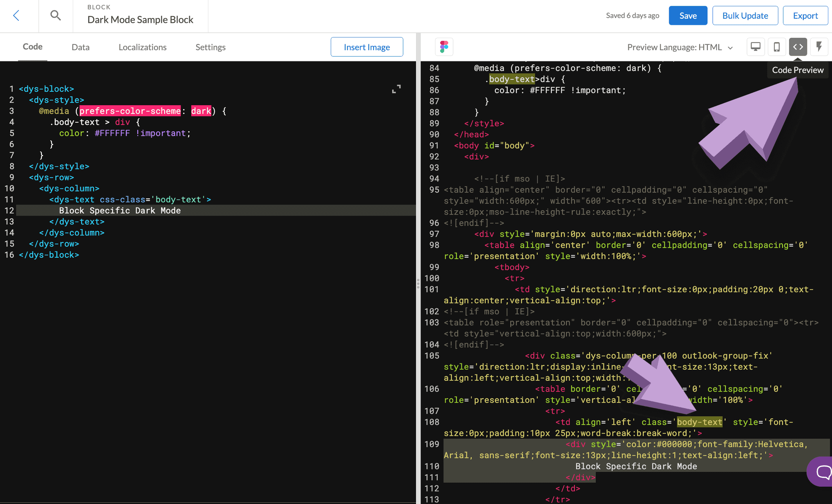Open the Localizations tab
The image size is (832, 504).
pyautogui.click(x=142, y=47)
